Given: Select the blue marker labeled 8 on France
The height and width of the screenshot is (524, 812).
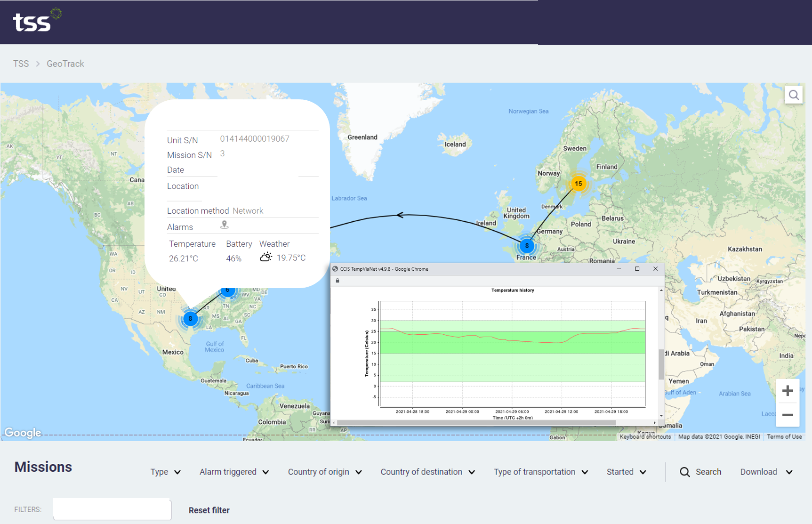Looking at the screenshot, I should pyautogui.click(x=526, y=246).
